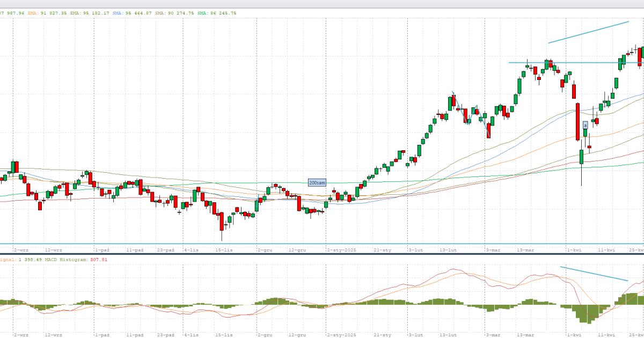Select the descending divergence line in MACD panel

click(594, 273)
